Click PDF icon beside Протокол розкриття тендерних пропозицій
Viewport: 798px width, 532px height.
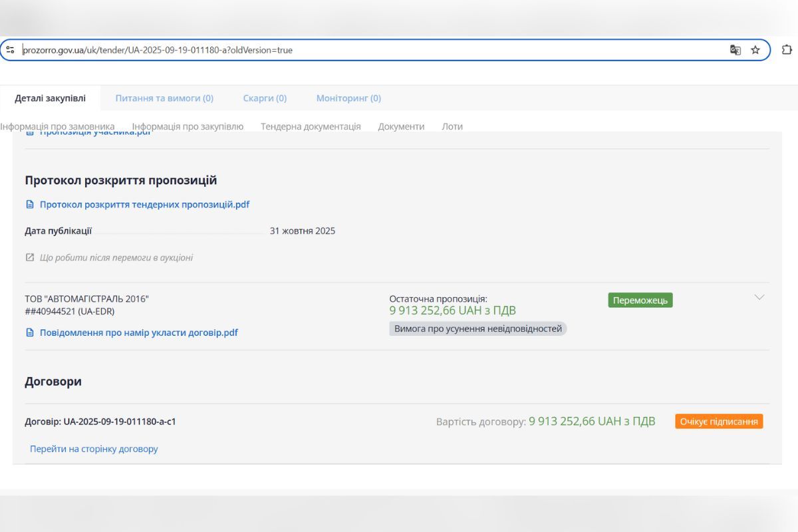(x=29, y=205)
